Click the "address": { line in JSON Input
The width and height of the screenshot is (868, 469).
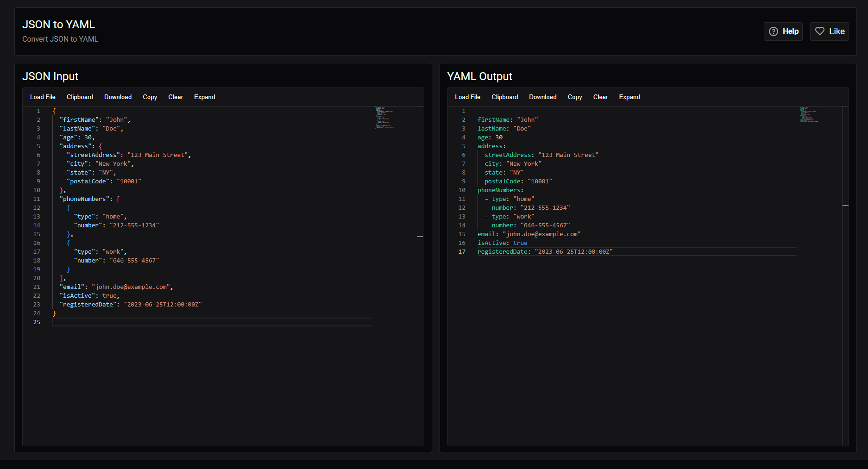tap(81, 146)
